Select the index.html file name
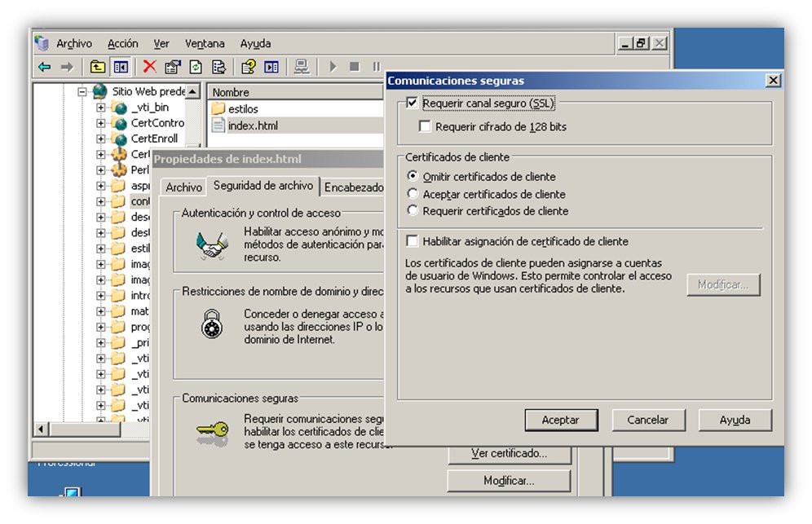Image resolution: width=812 pixels, height=524 pixels. pos(253,125)
